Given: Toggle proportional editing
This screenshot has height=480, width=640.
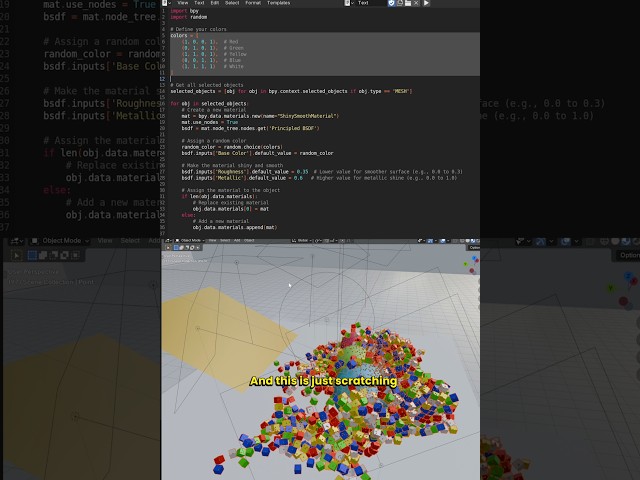Looking at the screenshot, I should pos(342,240).
